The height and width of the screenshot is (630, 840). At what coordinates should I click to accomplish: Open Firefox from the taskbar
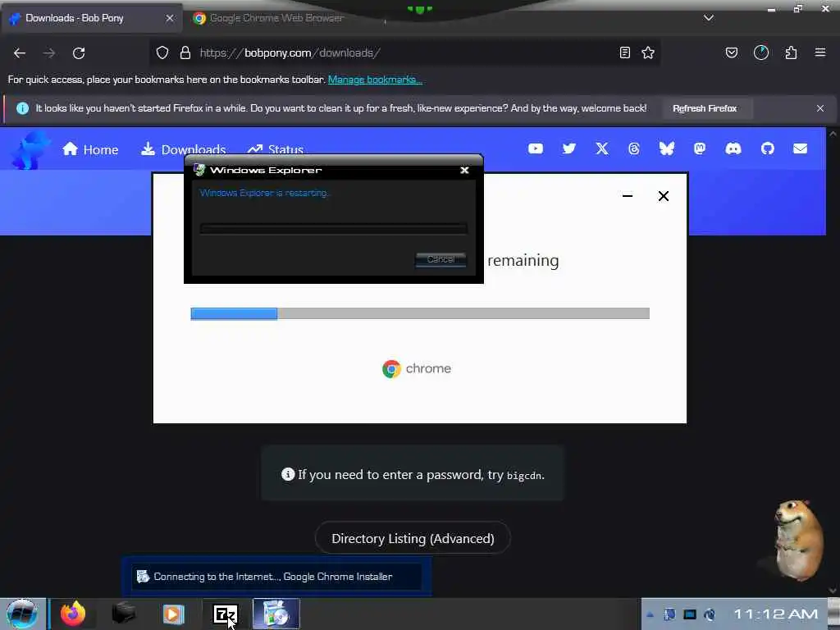coord(73,614)
